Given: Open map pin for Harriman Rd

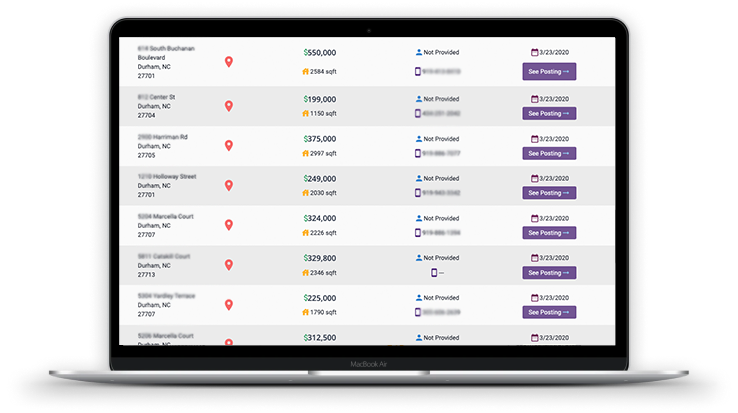Looking at the screenshot, I should [229, 146].
